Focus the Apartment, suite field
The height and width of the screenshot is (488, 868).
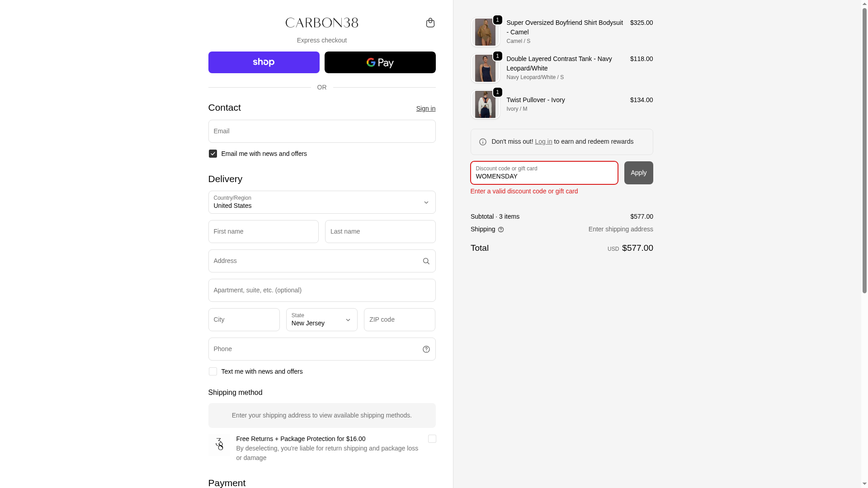(x=322, y=290)
